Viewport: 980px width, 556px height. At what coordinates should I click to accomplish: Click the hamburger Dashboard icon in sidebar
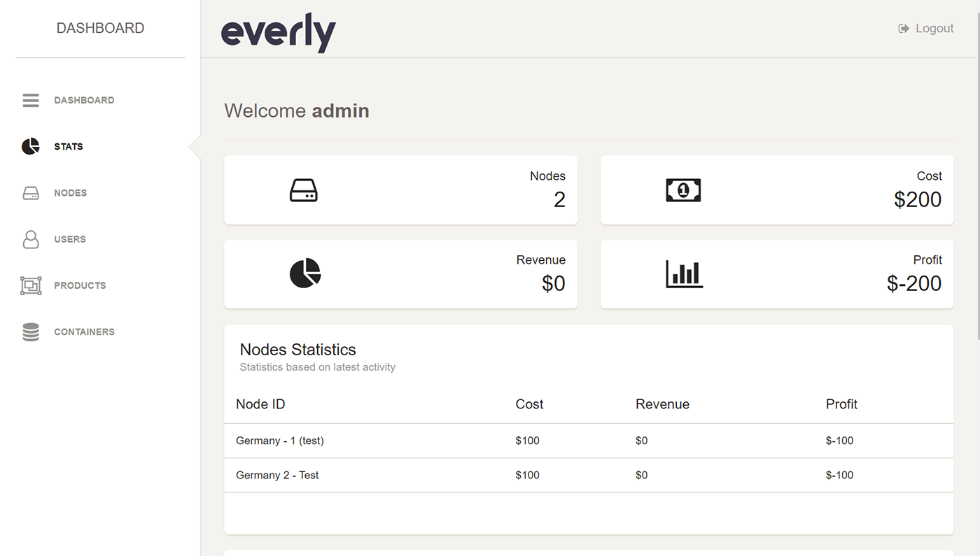[x=31, y=101]
